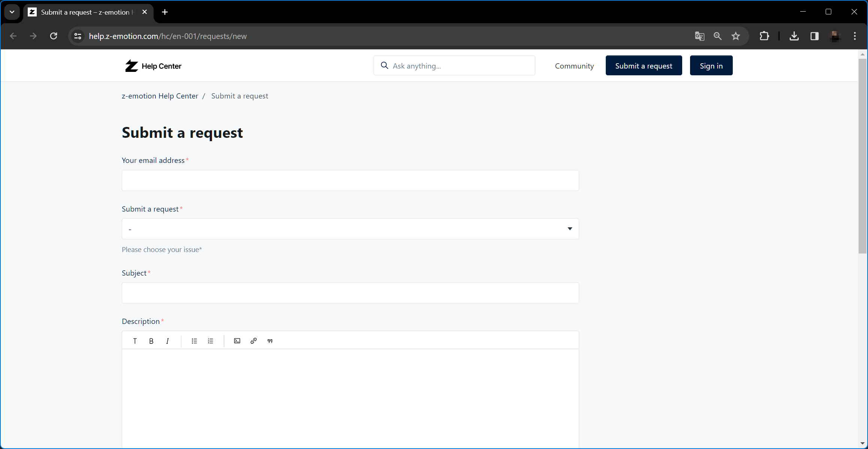The height and width of the screenshot is (449, 868).
Task: Click the Sign in button
Action: click(711, 66)
